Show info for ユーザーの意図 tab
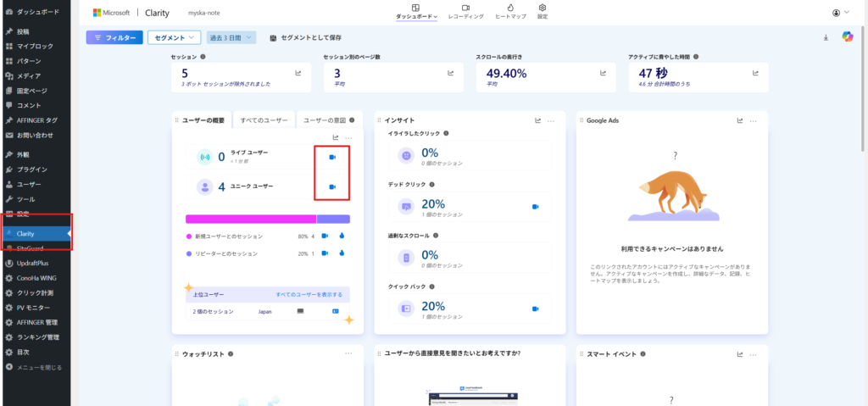Screen dimensions: 868x406 (352, 120)
